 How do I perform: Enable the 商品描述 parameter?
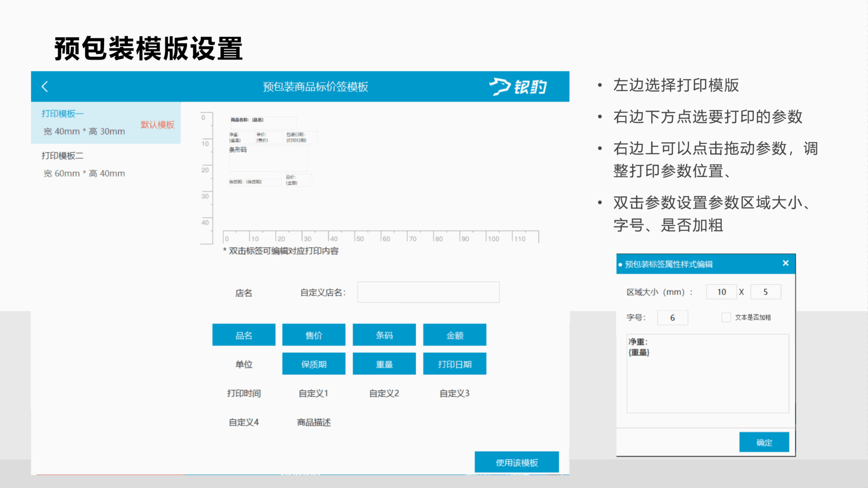pos(313,422)
